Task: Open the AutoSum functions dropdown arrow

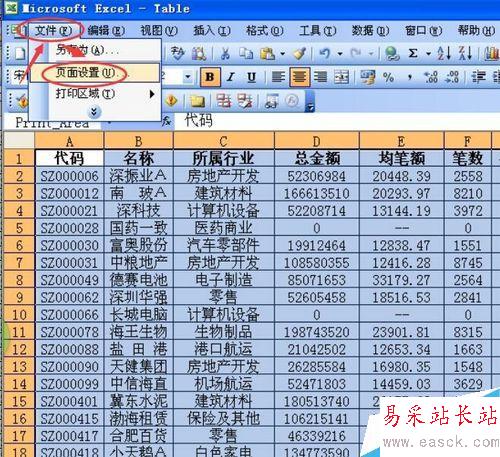Action: pos(429,54)
